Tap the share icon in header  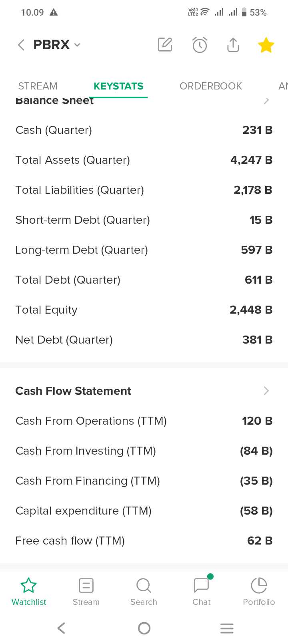pos(233,45)
